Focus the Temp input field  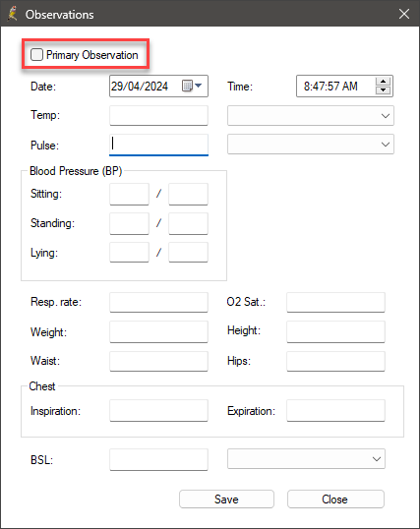click(158, 115)
